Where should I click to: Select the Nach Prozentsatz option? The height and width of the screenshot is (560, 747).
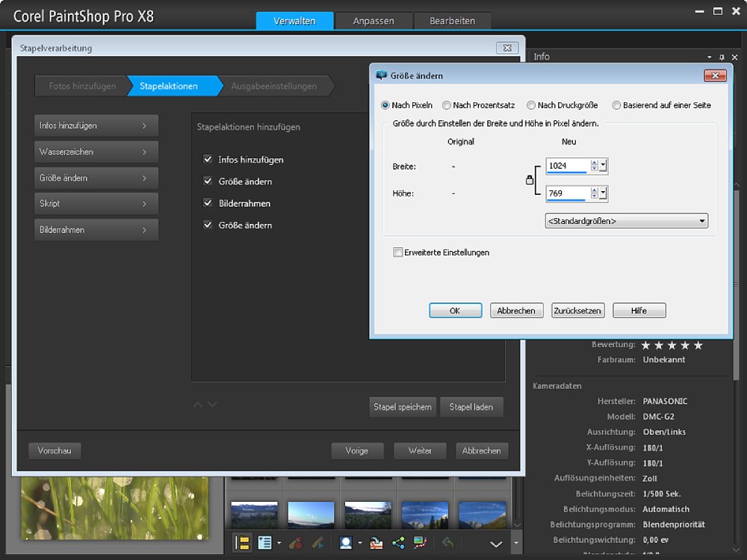click(447, 105)
